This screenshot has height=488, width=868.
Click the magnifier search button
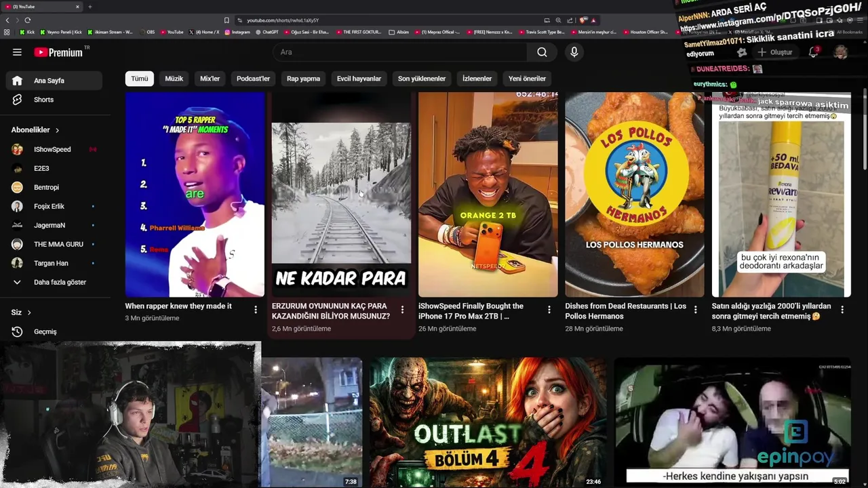tap(542, 52)
